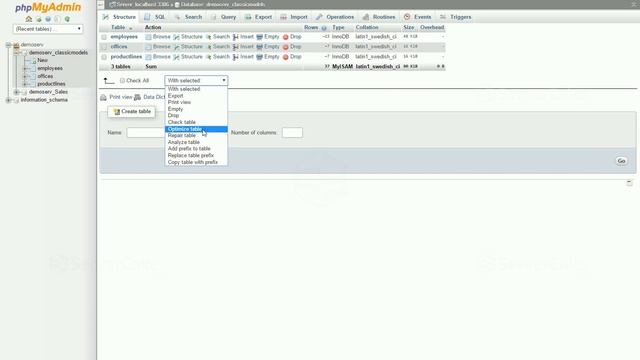640x360 pixels.
Task: Click the Create table button
Action: [x=131, y=111]
